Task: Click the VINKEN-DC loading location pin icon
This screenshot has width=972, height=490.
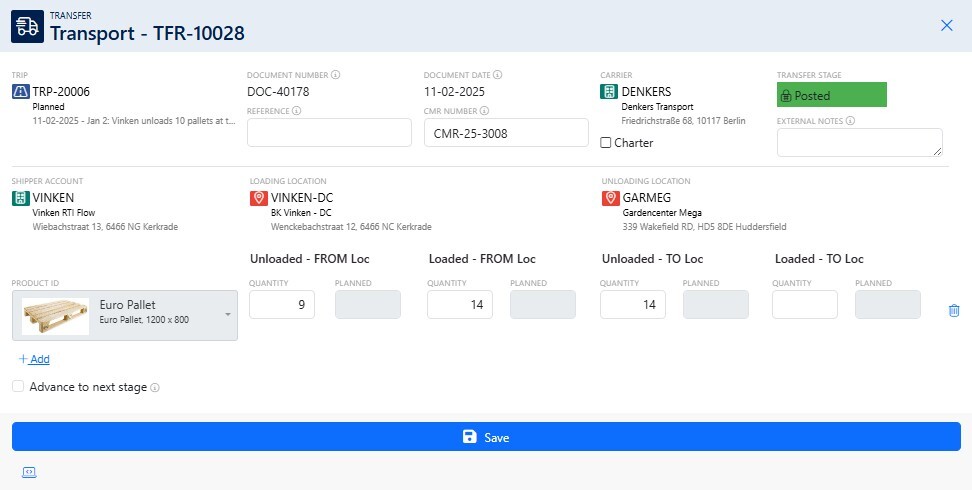Action: (259, 198)
